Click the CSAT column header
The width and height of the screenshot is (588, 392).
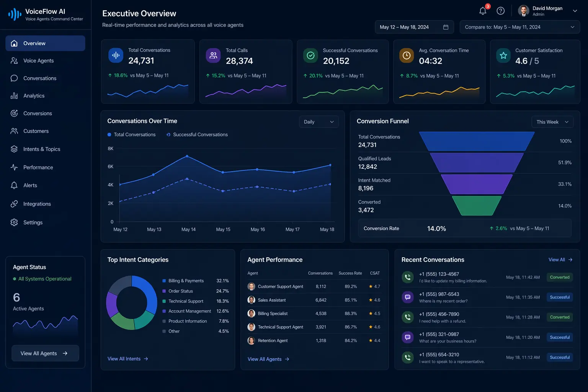coord(375,273)
